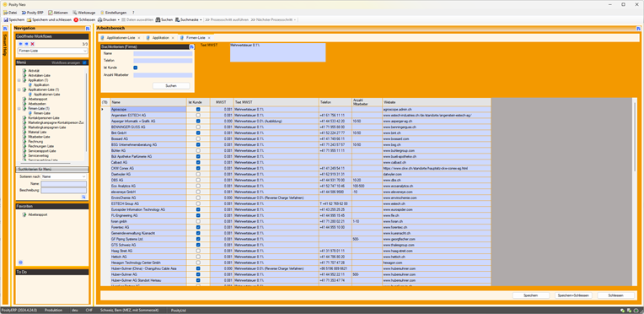Click the Eurospider Information Technology AG cell
Image resolution: width=644 pixels, height=314 pixels.
click(148, 209)
